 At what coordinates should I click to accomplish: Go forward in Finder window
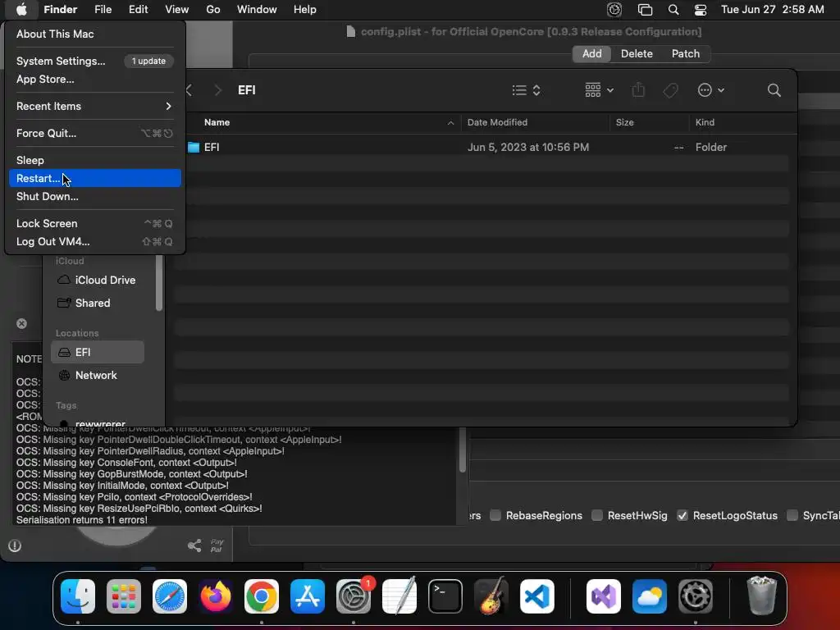(x=217, y=90)
